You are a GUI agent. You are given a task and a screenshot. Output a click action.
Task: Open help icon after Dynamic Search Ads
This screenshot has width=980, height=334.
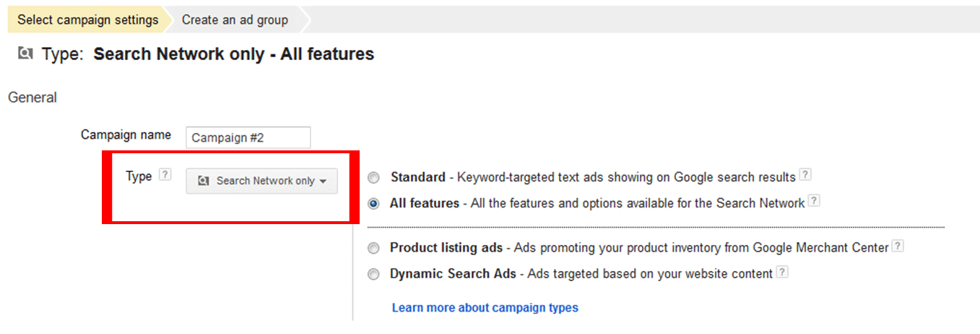click(x=782, y=273)
